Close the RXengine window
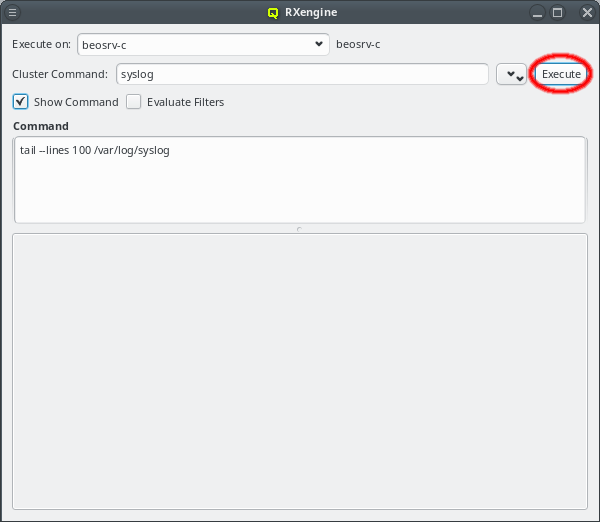 [582, 13]
